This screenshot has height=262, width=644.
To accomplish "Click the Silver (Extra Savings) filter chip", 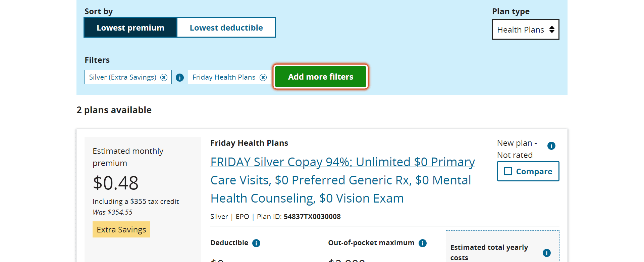I will [128, 77].
